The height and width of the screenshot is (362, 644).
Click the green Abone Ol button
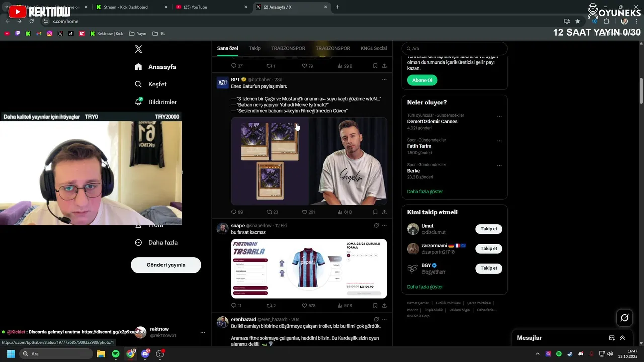pos(422,80)
